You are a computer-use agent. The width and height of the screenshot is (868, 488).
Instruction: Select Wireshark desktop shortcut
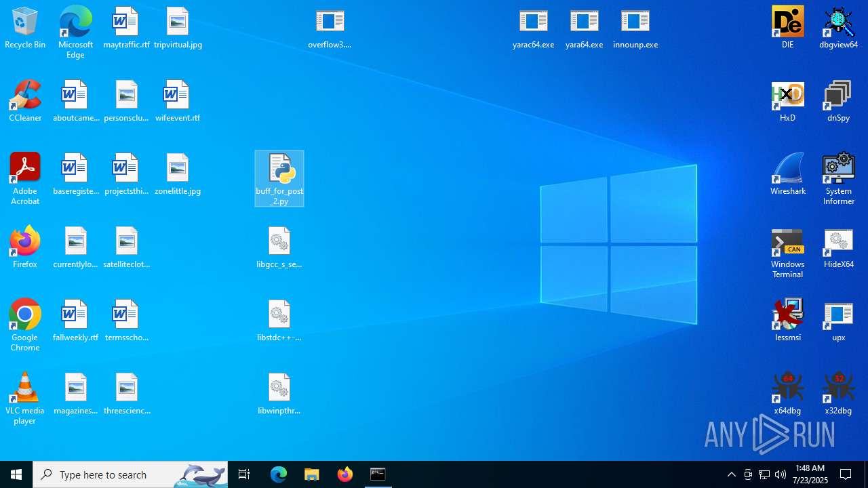(x=788, y=175)
